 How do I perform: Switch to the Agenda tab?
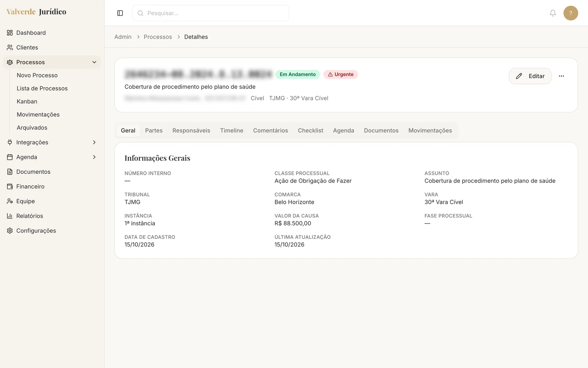point(344,131)
